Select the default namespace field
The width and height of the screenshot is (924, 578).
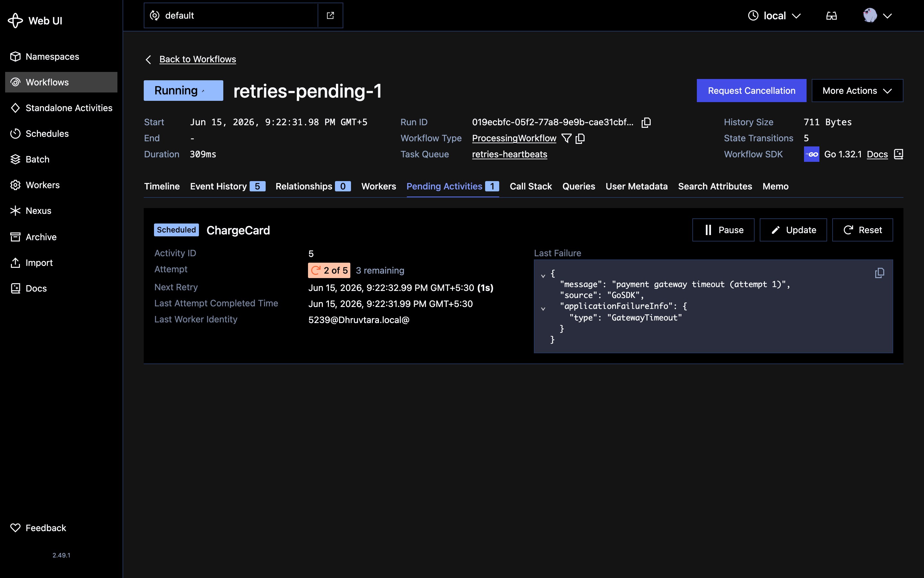pyautogui.click(x=231, y=15)
